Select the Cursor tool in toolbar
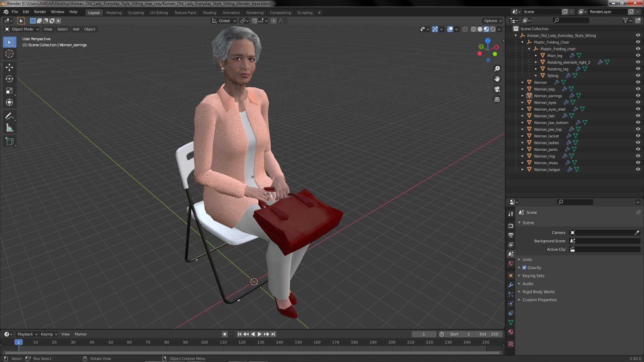 9,54
